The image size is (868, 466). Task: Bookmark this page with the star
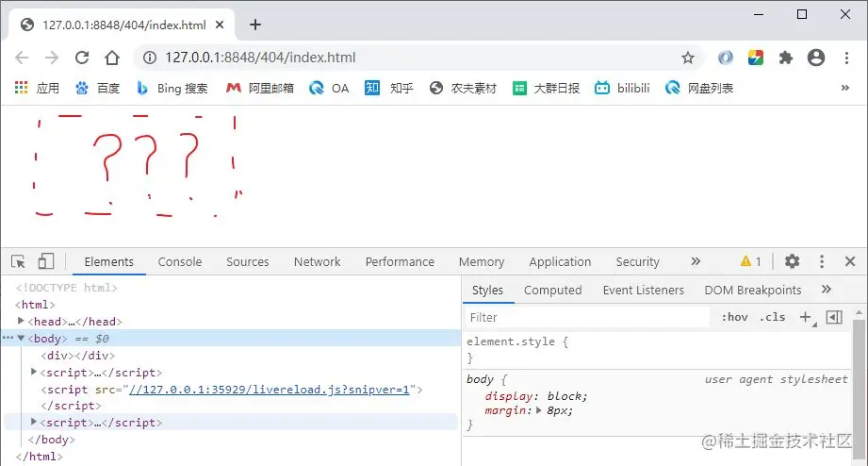688,58
